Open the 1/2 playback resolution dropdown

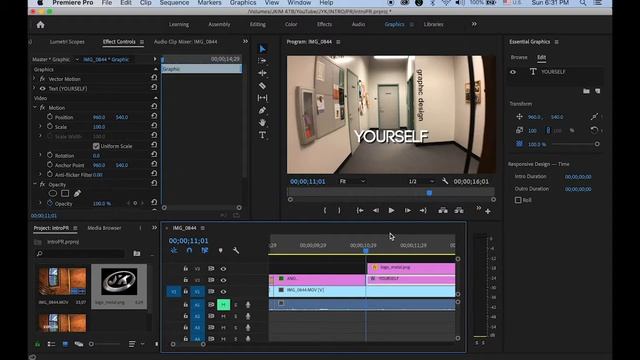point(421,181)
